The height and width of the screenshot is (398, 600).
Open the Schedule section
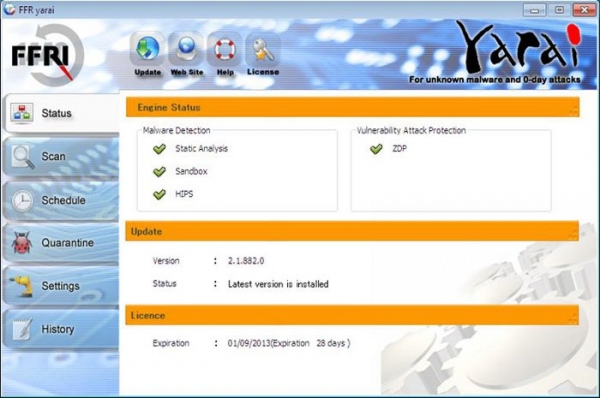(60, 200)
